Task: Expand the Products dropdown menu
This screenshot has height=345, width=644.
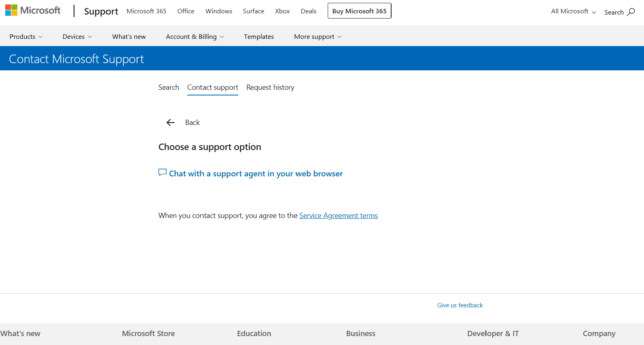Action: coord(26,36)
